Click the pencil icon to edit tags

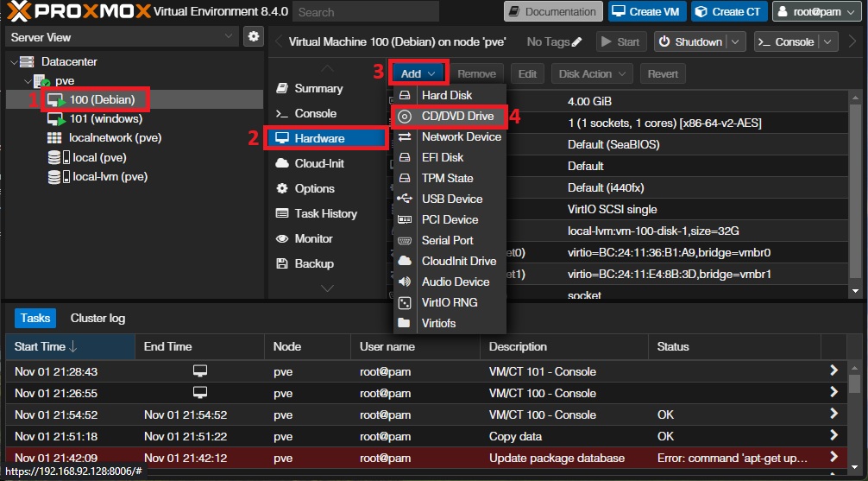click(577, 41)
